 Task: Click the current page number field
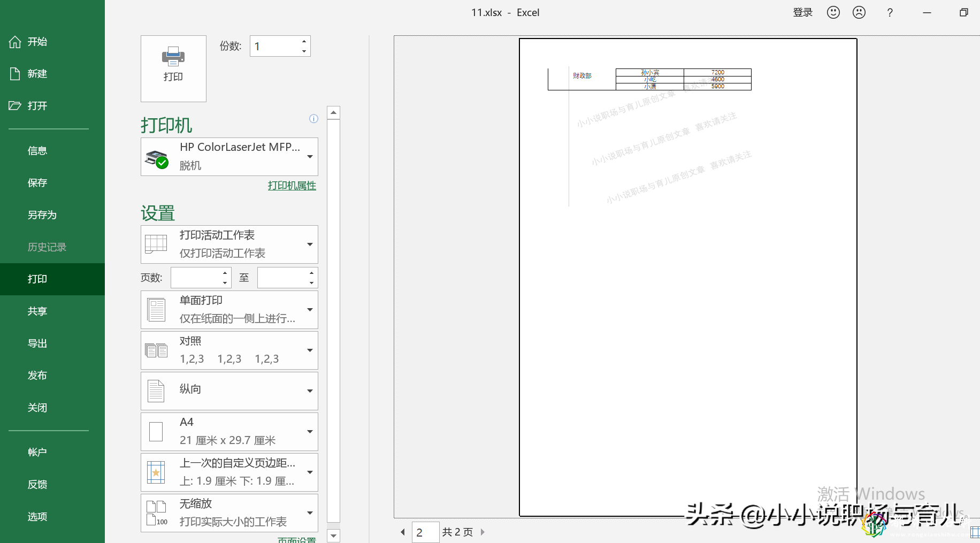point(426,532)
